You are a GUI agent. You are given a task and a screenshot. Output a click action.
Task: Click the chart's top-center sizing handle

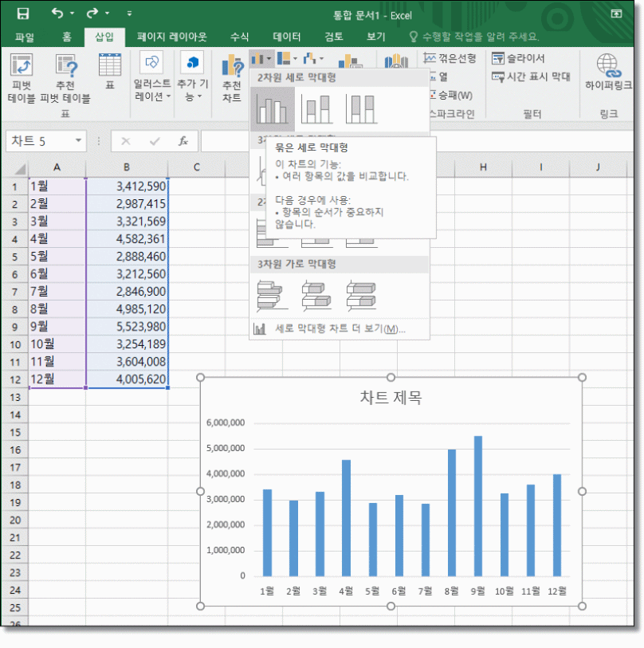tap(391, 377)
